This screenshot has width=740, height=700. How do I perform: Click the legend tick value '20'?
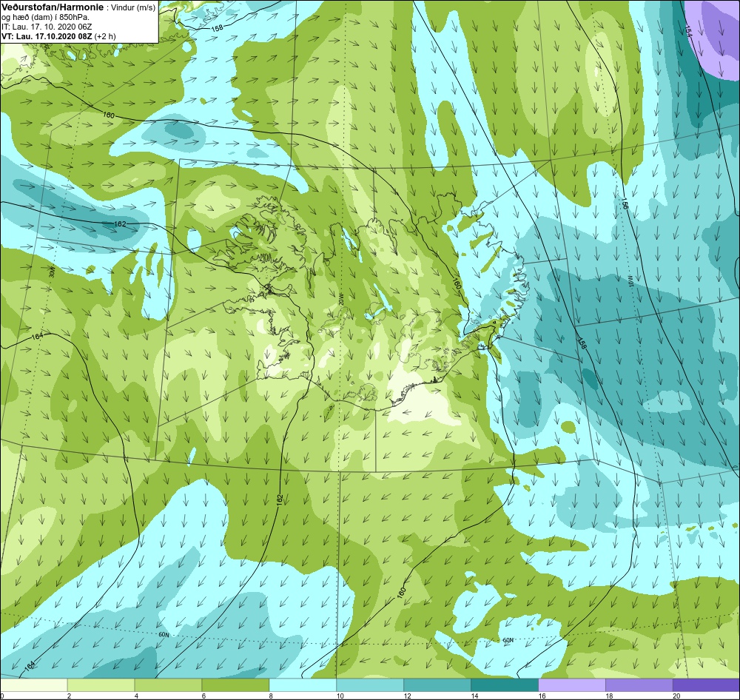pyautogui.click(x=676, y=696)
